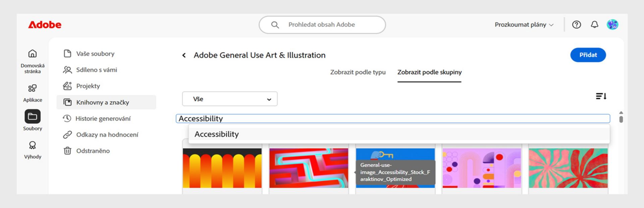The height and width of the screenshot is (208, 644).
Task: Click the vertical scrollbar thumb
Action: pos(621,119)
